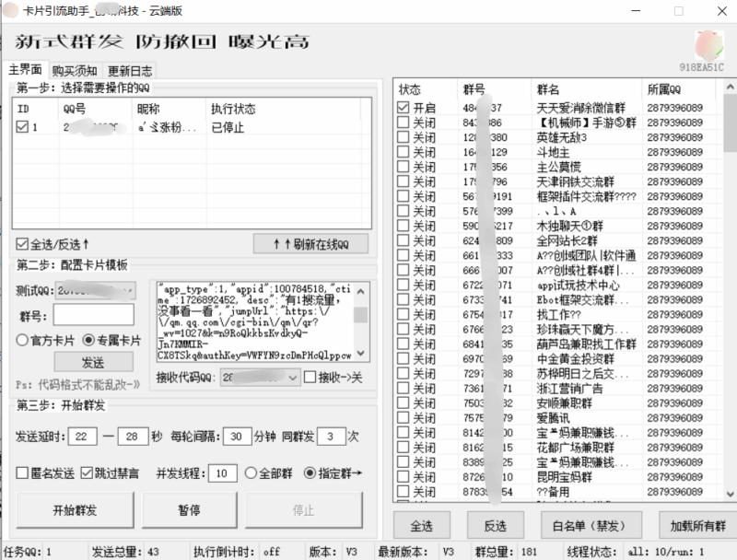Uncheck the QQ account row 1 checkbox
Viewport: 737px width, 560px height.
point(22,126)
